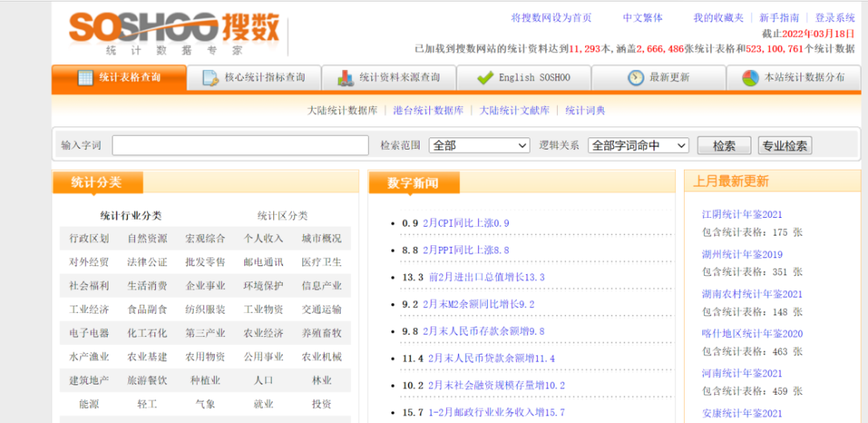
Task: Open 河南统计年鉴2021 link
Action: [x=742, y=373]
